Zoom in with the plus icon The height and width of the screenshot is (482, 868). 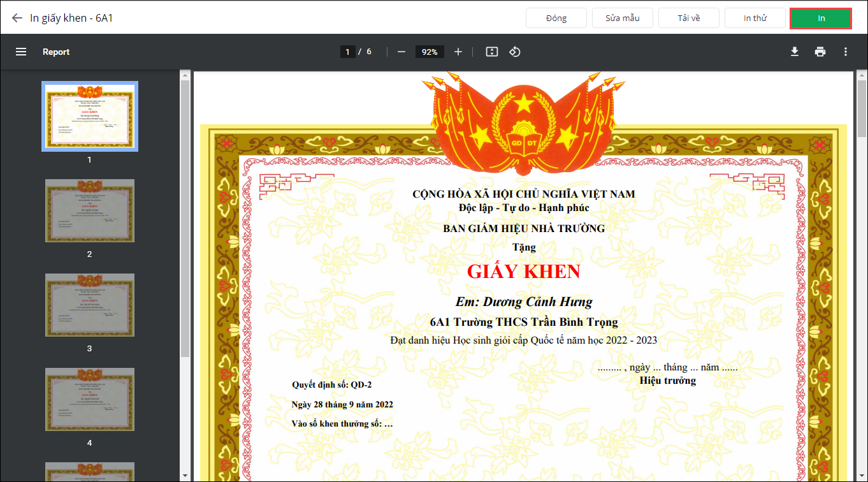click(458, 52)
